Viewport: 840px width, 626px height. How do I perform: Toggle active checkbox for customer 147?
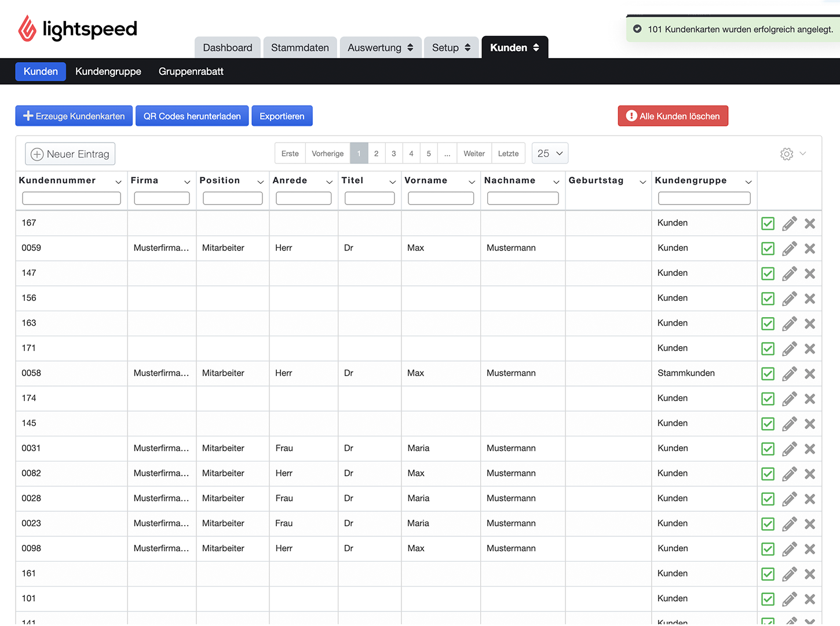click(x=768, y=274)
